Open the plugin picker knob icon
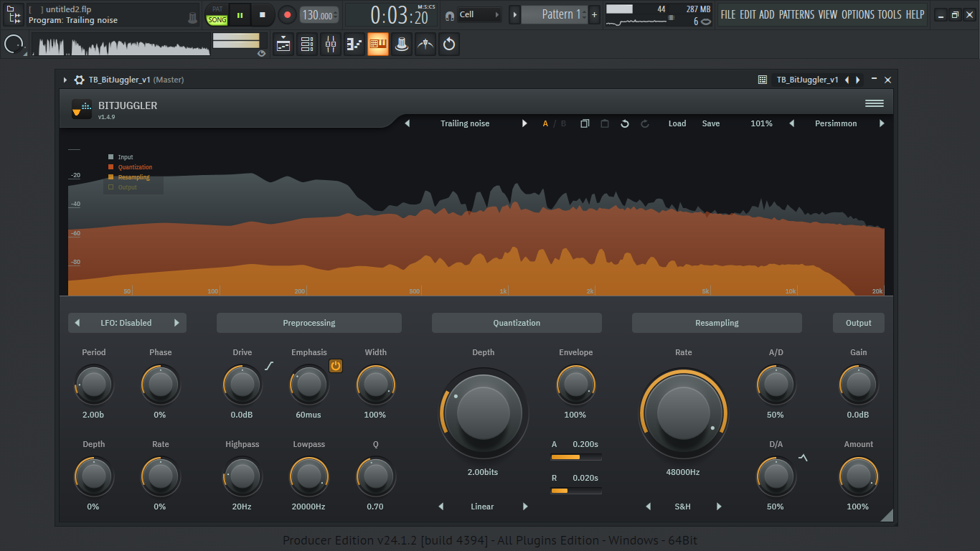Screen dimensions: 980x551 pos(402,44)
